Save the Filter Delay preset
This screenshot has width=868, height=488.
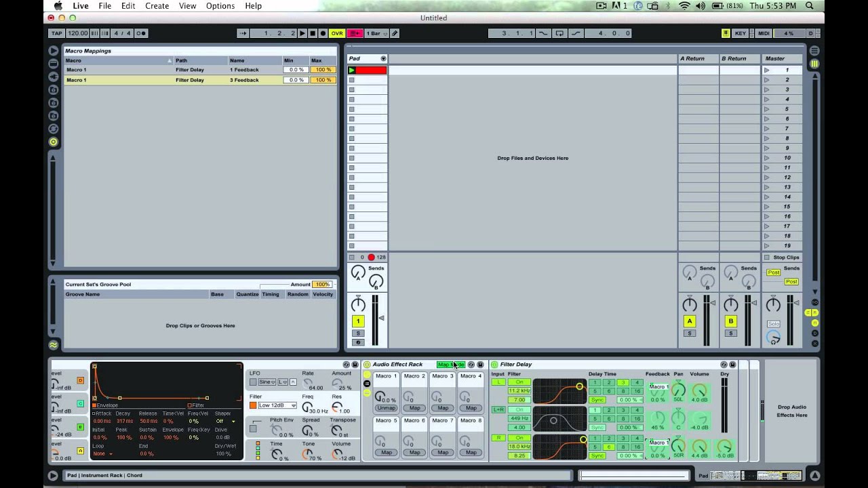tap(732, 365)
